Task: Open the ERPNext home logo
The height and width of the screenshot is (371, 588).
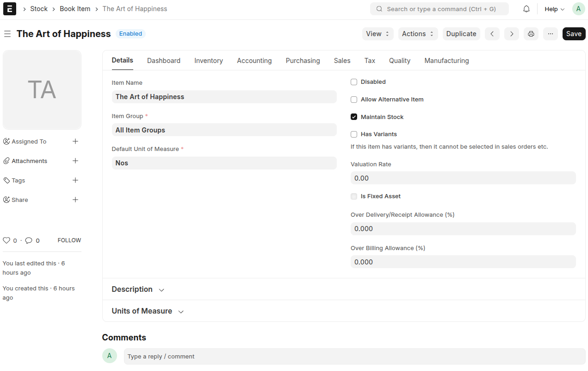Action: pos(9,9)
